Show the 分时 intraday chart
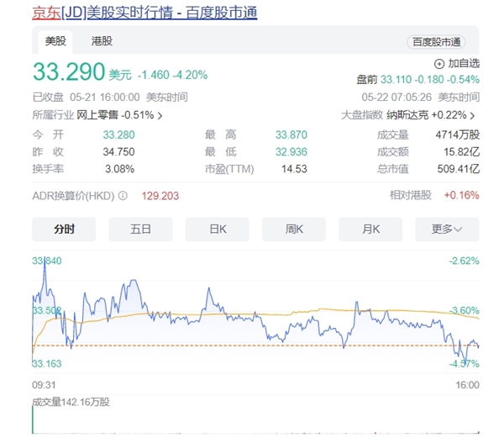The width and height of the screenshot is (504, 443). point(64,229)
